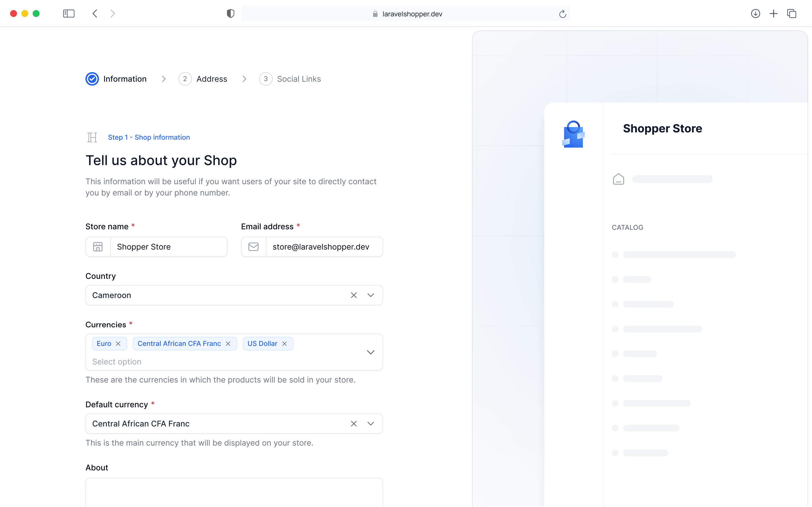The image size is (812, 507).
Task: Open the Default currency dropdown chevron
Action: 370,424
